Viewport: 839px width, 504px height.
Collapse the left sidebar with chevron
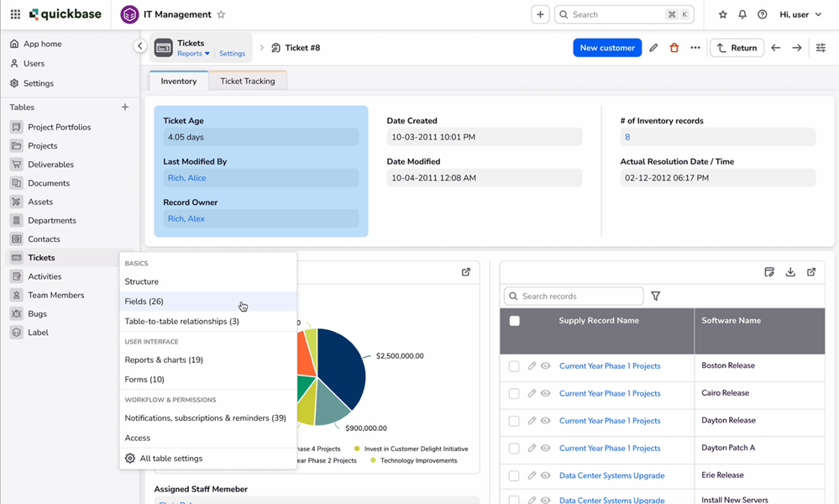click(140, 46)
